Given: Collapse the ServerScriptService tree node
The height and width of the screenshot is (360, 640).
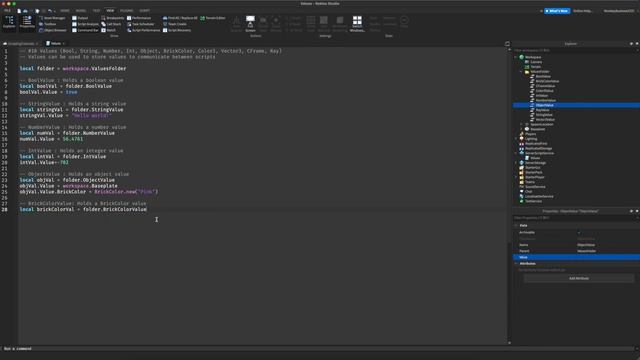Looking at the screenshot, I should tap(516, 153).
